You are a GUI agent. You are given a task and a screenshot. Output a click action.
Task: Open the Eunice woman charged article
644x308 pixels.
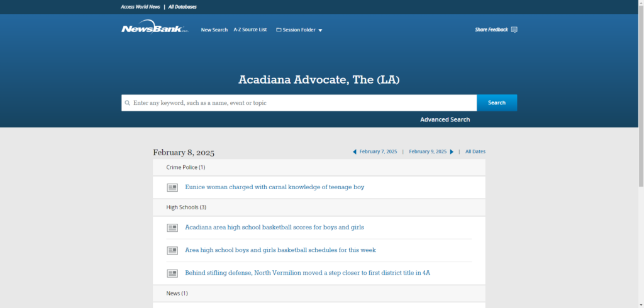click(274, 187)
